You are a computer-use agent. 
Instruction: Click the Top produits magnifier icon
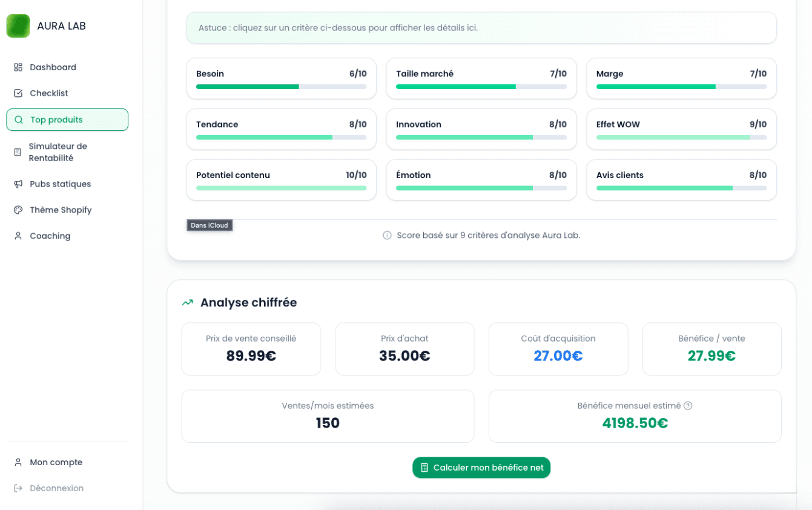click(19, 120)
